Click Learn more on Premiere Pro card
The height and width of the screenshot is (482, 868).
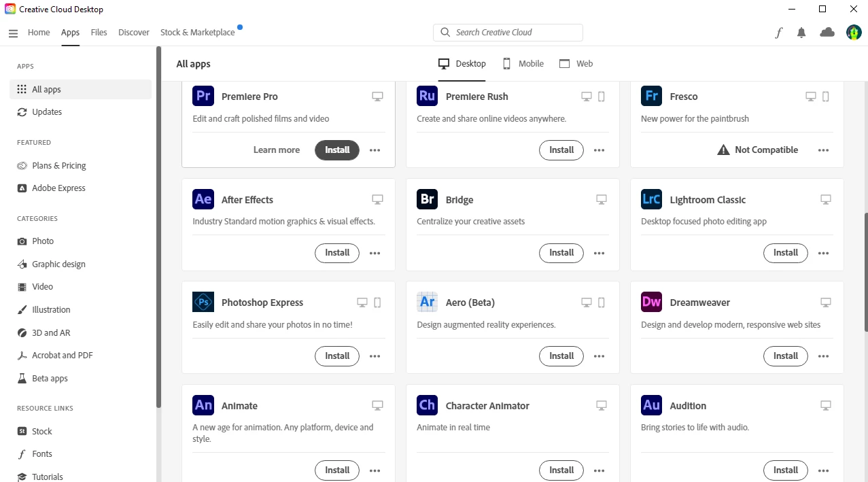point(277,150)
